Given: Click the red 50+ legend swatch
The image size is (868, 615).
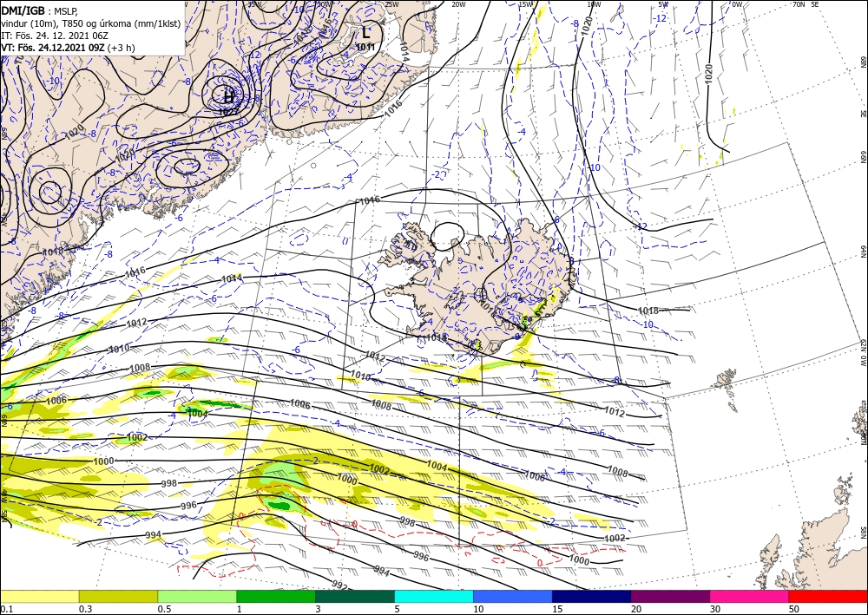Looking at the screenshot, I should point(828,596).
